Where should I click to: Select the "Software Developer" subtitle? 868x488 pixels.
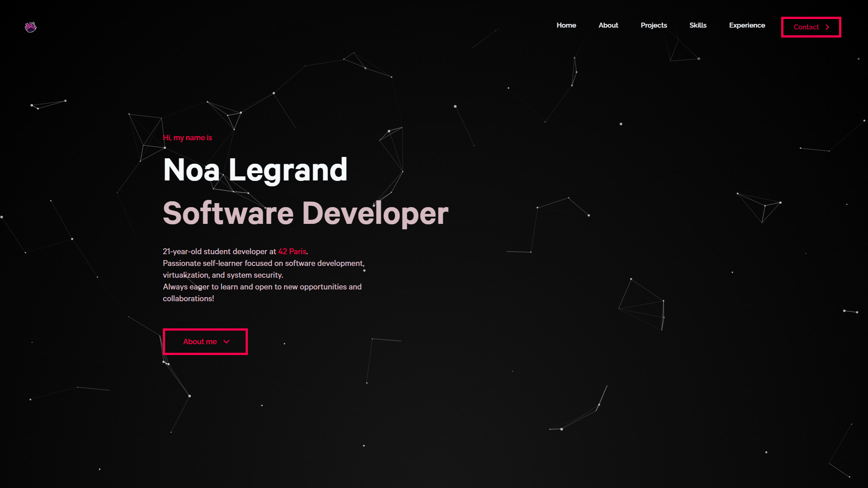[x=305, y=213]
